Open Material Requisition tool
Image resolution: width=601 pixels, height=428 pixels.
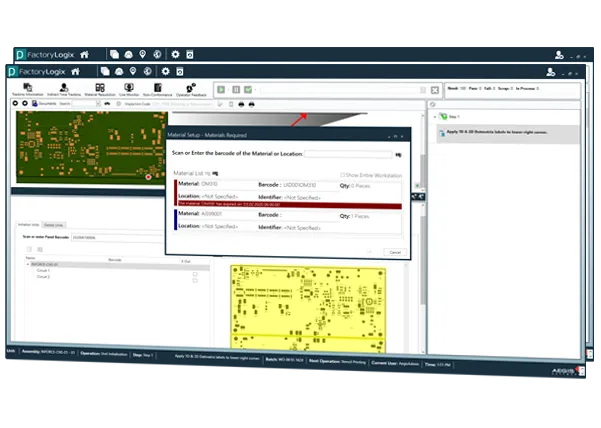coord(100,90)
